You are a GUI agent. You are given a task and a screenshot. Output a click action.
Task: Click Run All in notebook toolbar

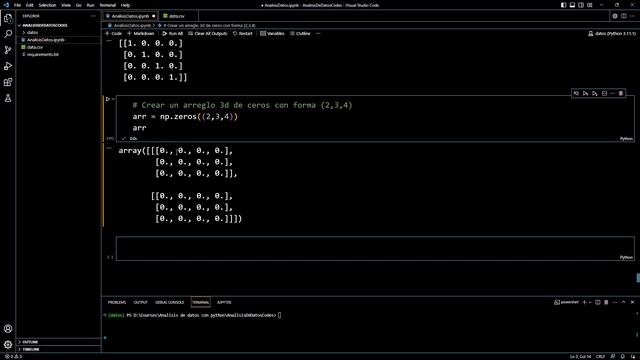point(172,33)
